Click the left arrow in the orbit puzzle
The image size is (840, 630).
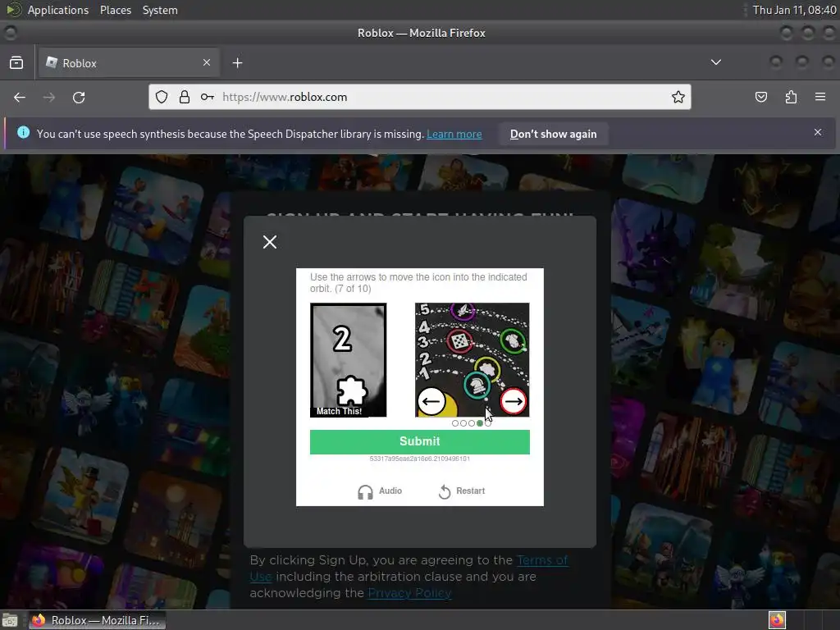coord(431,401)
